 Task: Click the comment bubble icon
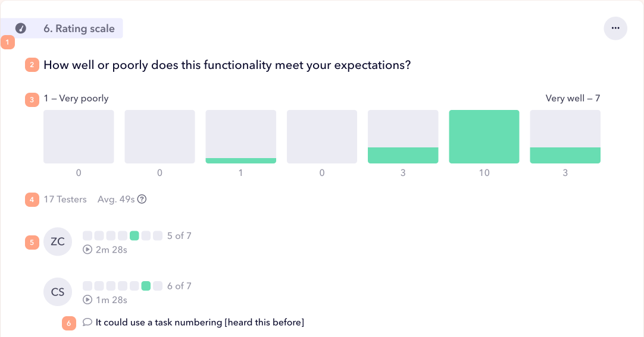click(x=87, y=323)
